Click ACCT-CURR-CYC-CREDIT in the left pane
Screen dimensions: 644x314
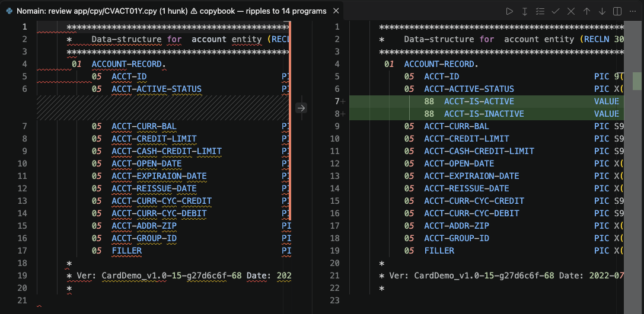pos(162,201)
